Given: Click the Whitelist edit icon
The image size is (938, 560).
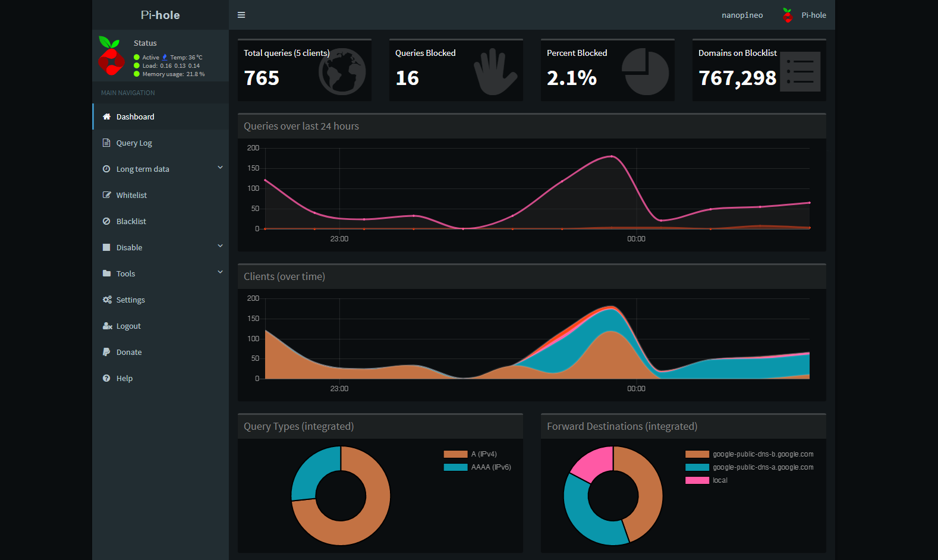Looking at the screenshot, I should tap(107, 195).
